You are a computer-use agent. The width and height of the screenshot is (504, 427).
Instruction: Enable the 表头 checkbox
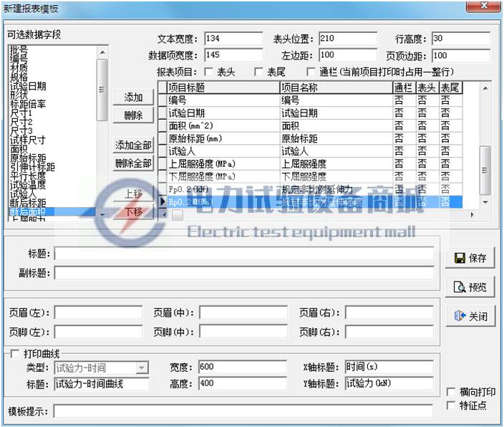209,72
